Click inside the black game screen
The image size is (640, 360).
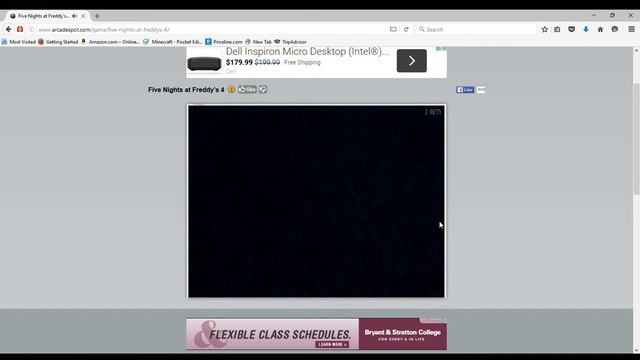[316, 201]
